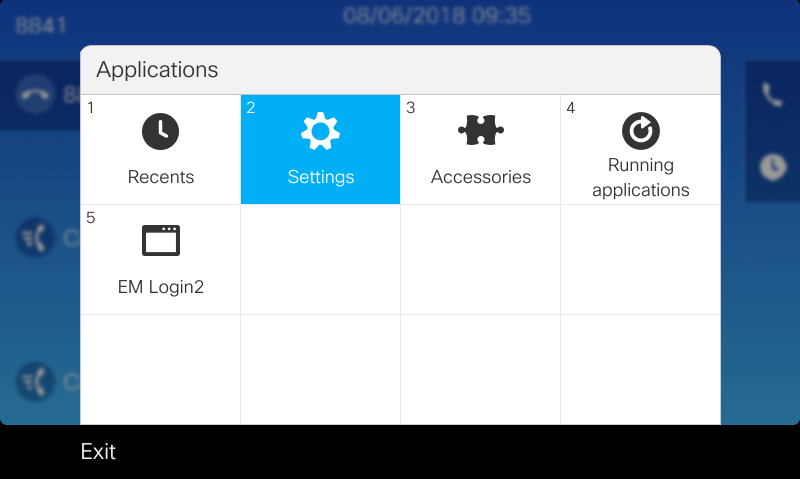This screenshot has height=479, width=800.
Task: Tap the upper blurred speed-dial icon at left
Action: coord(35,237)
